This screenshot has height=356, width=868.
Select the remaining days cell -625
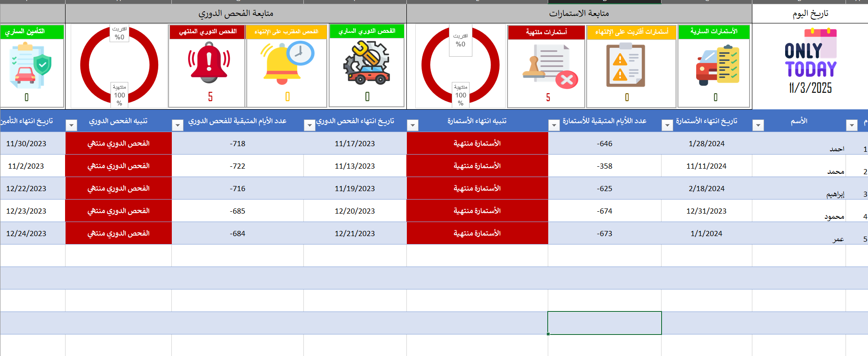pyautogui.click(x=604, y=188)
